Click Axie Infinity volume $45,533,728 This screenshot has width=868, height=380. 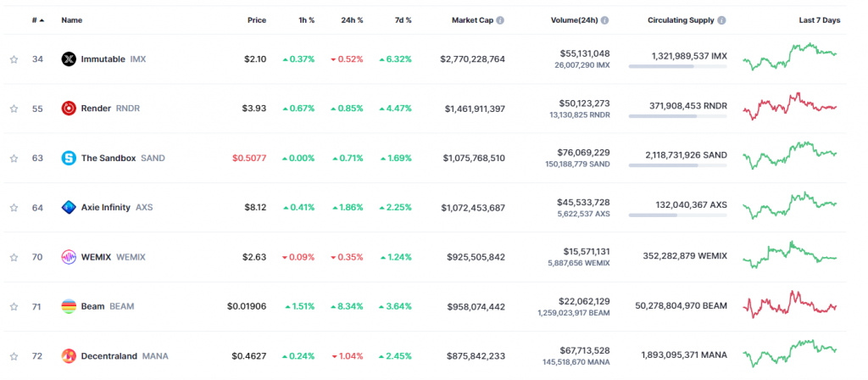tap(583, 202)
